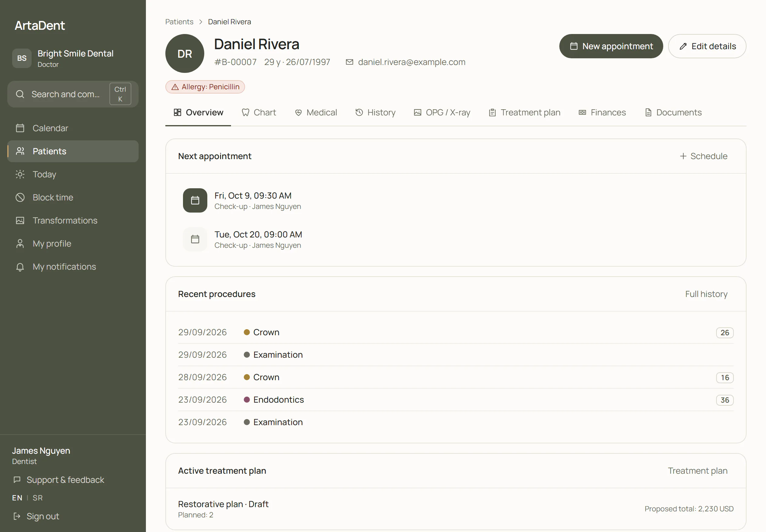Click the Search and command input field
This screenshot has height=532, width=766.
point(73,94)
